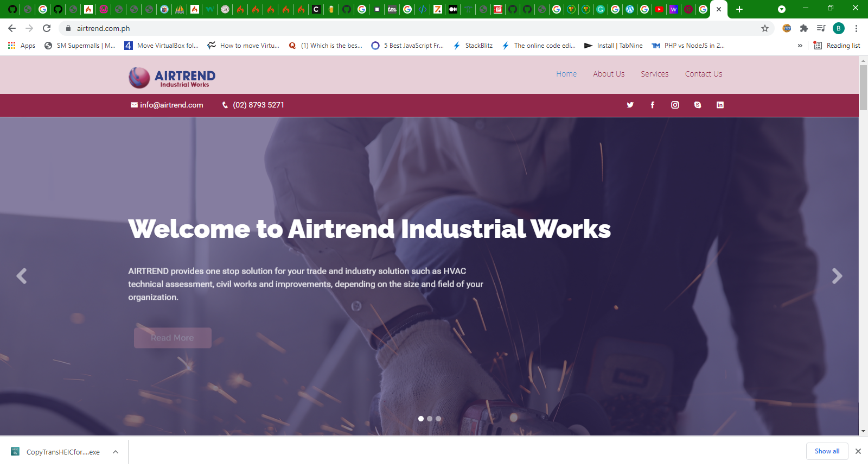Viewport: 868px width, 467px height.
Task: Select the third carousel slide dot
Action: tap(438, 419)
